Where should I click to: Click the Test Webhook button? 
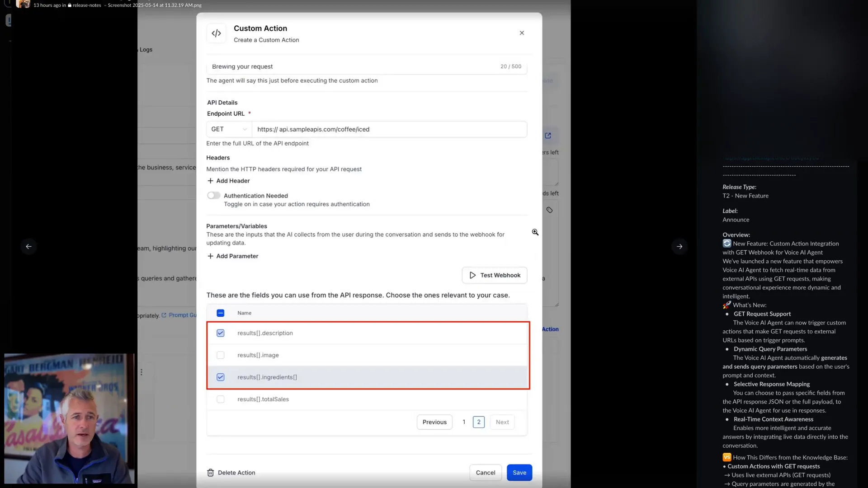(x=495, y=275)
